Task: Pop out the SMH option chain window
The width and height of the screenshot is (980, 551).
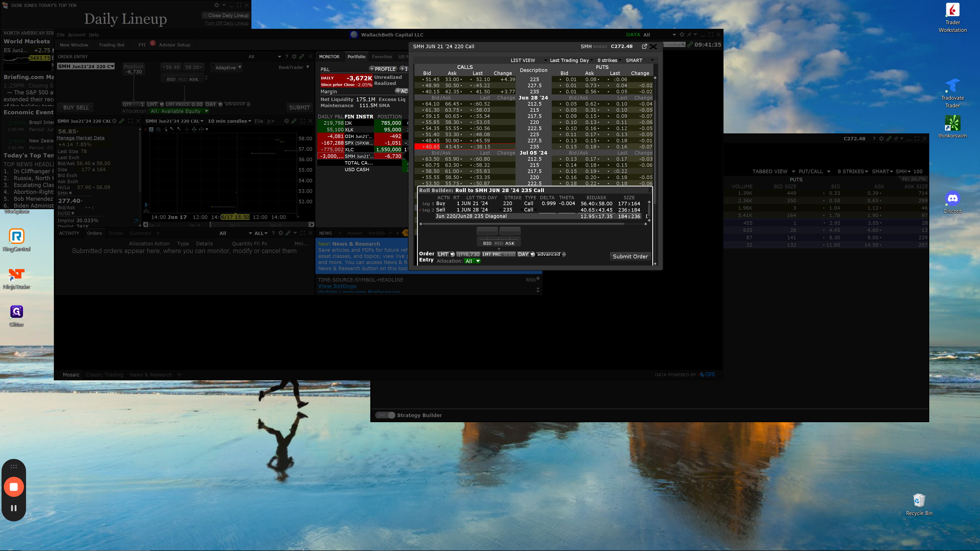Action: coord(644,46)
